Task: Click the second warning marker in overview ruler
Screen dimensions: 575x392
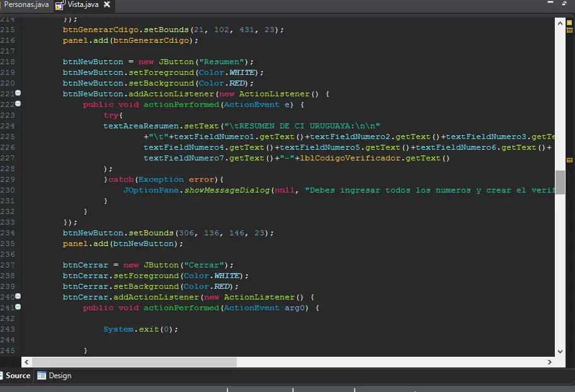Action: click(569, 31)
